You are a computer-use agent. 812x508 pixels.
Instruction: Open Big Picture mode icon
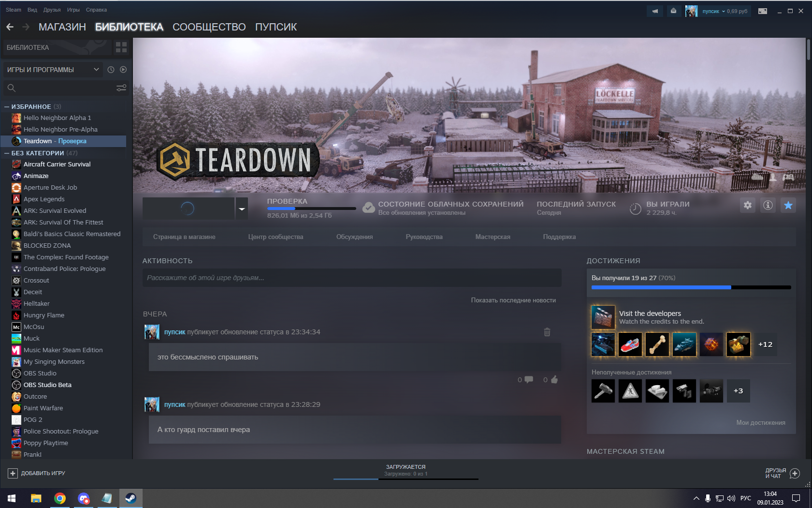click(x=763, y=11)
